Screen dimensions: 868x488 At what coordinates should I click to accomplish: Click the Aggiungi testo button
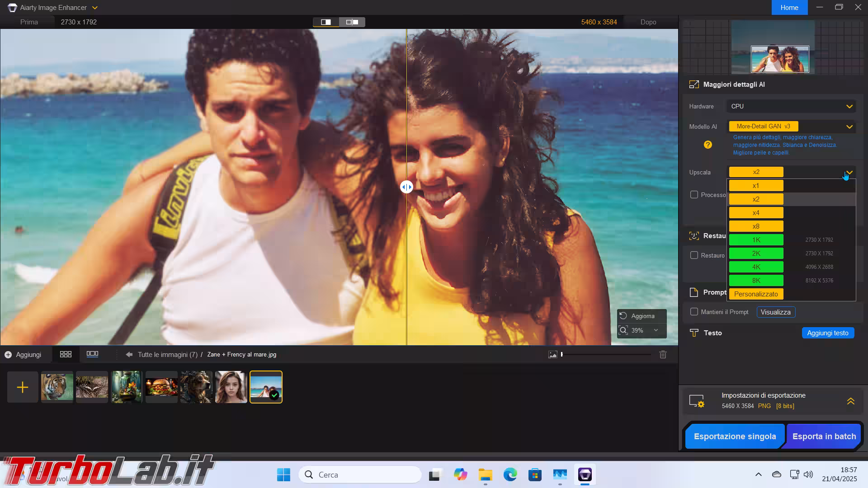[827, 333]
